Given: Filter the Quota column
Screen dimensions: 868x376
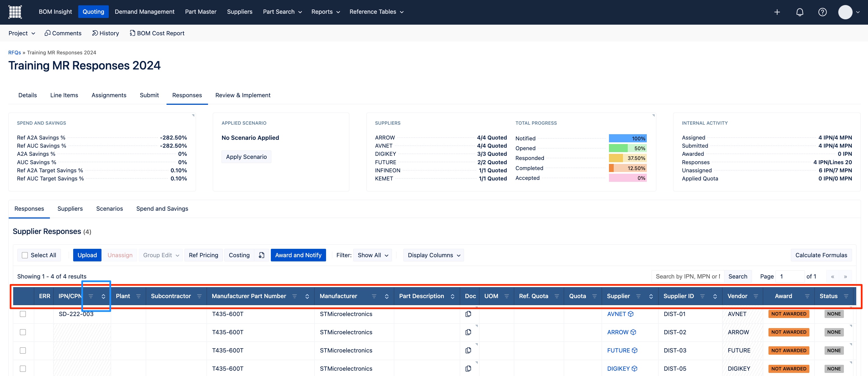Looking at the screenshot, I should 594,296.
